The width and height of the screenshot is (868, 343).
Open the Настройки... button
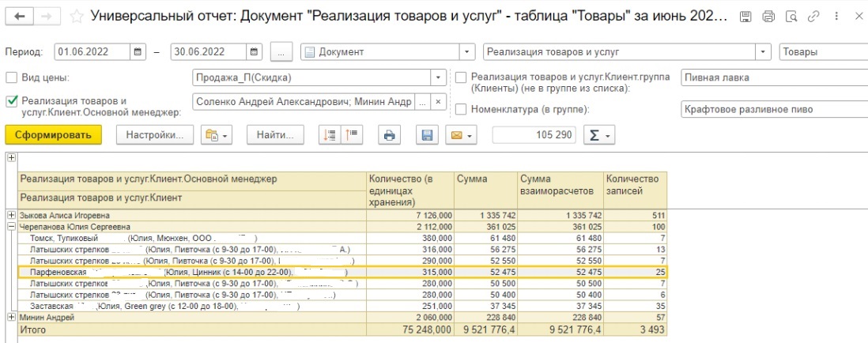click(155, 135)
